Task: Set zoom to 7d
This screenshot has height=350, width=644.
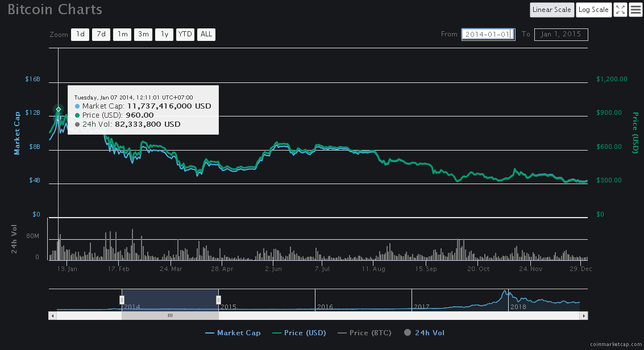Action: 101,35
